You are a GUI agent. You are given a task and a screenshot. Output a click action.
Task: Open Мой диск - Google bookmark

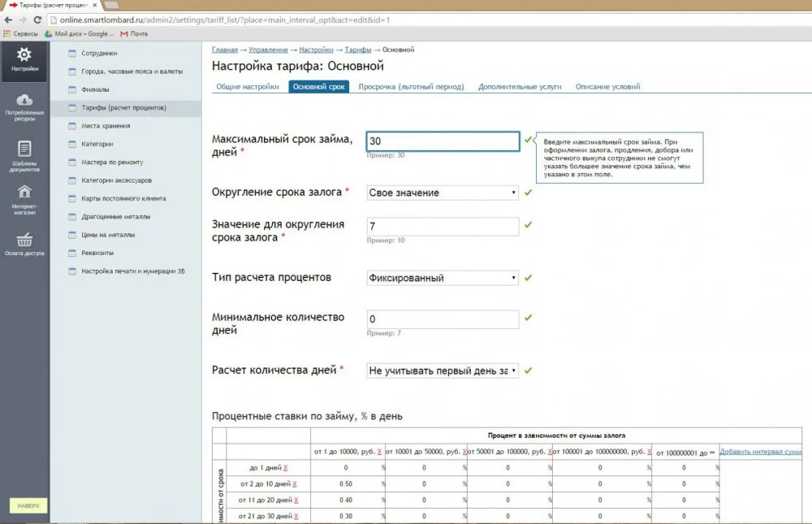pos(79,33)
